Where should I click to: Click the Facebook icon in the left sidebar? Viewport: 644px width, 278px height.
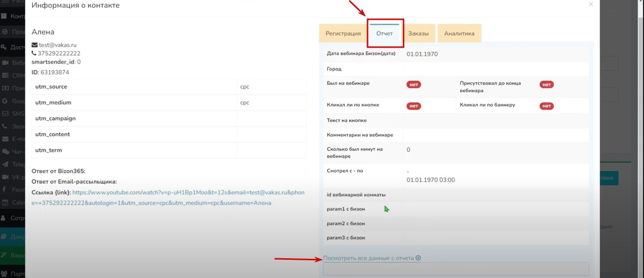tap(5, 190)
